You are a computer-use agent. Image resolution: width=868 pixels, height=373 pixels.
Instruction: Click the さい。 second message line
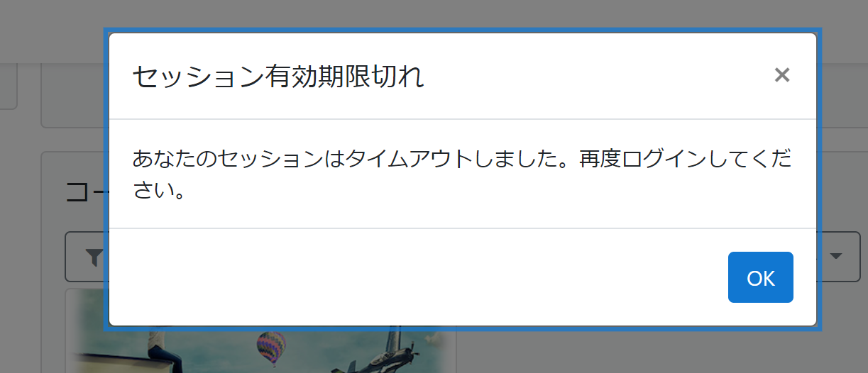(x=159, y=191)
